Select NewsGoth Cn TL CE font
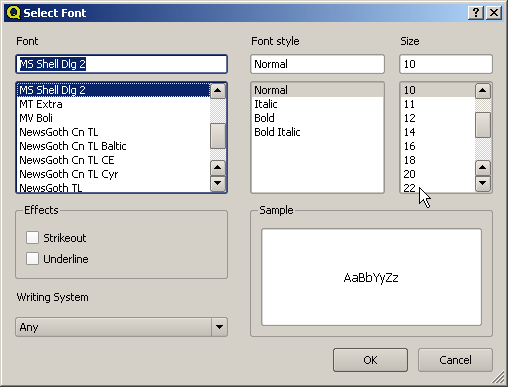 click(114, 160)
